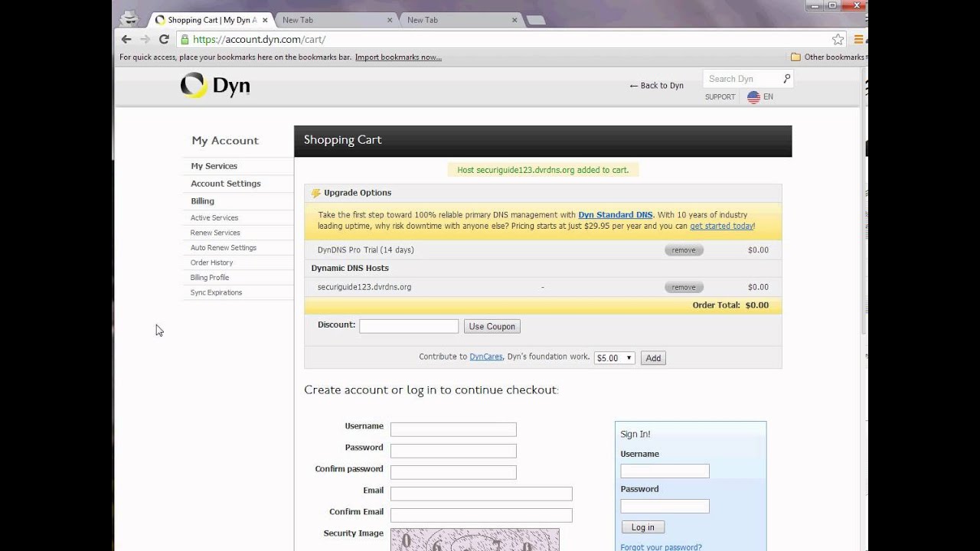
Task: Switch to first New Tab
Action: (335, 20)
